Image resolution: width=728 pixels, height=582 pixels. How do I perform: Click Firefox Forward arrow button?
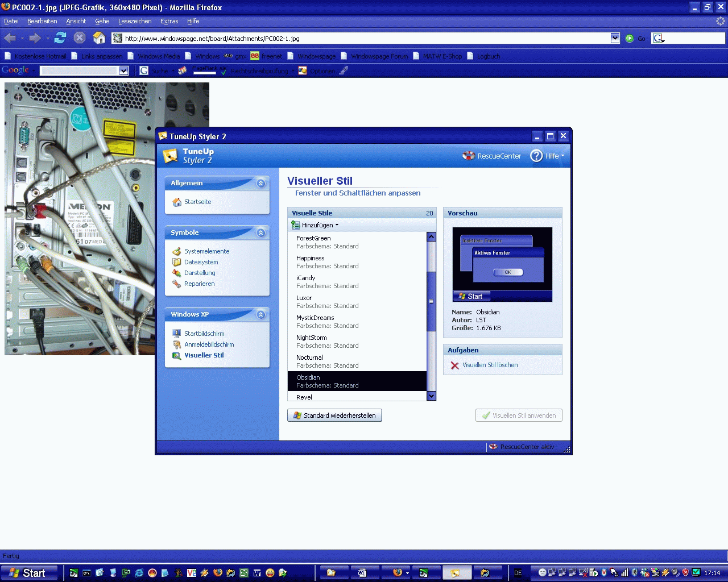35,38
